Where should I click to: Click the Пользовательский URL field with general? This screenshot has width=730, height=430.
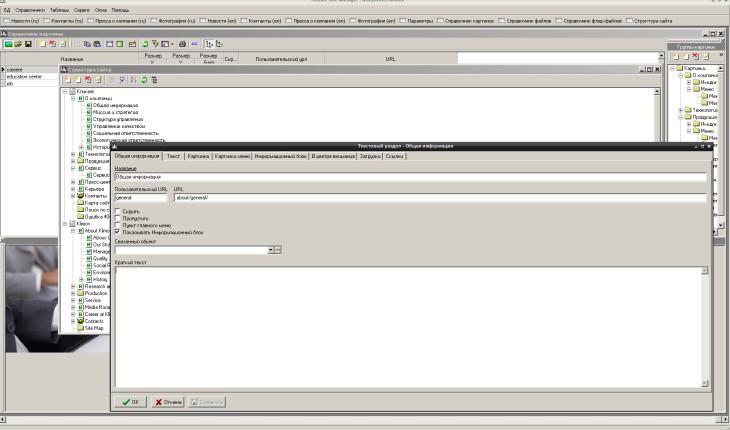tap(141, 198)
